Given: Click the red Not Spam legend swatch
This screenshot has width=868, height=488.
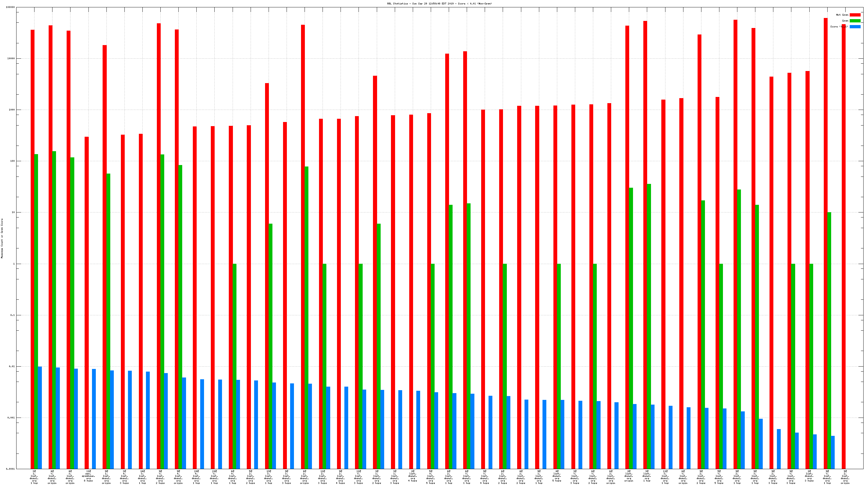Looking at the screenshot, I should [855, 15].
